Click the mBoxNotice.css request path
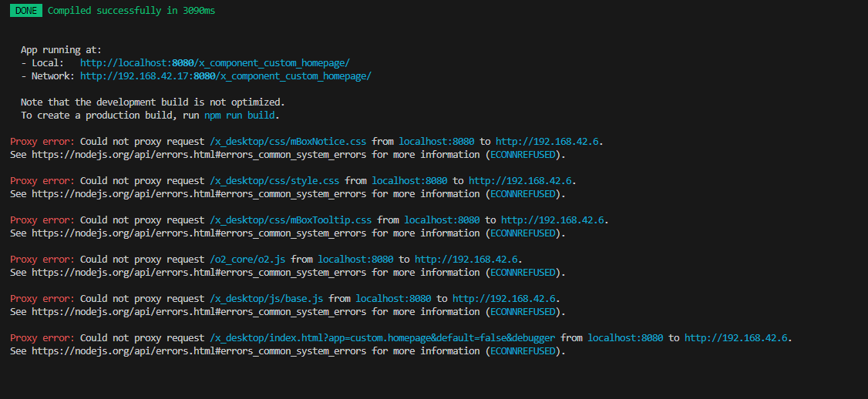This screenshot has width=868, height=399. coord(288,142)
